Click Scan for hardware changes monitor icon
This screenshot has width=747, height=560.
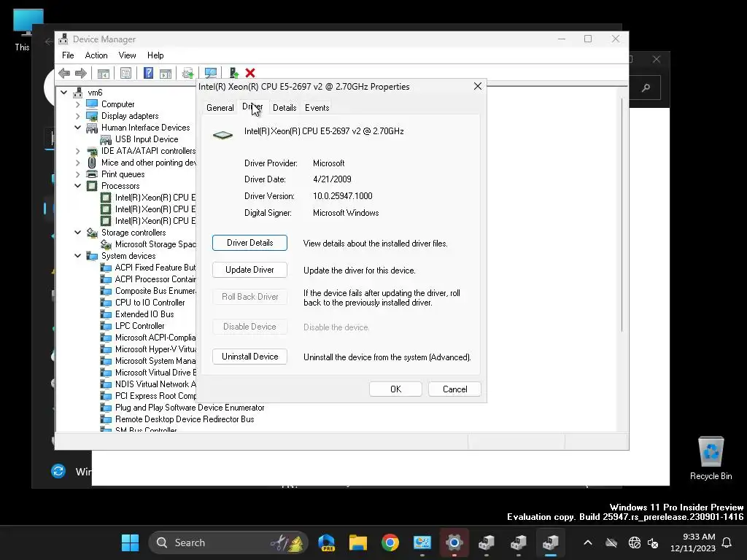[211, 73]
